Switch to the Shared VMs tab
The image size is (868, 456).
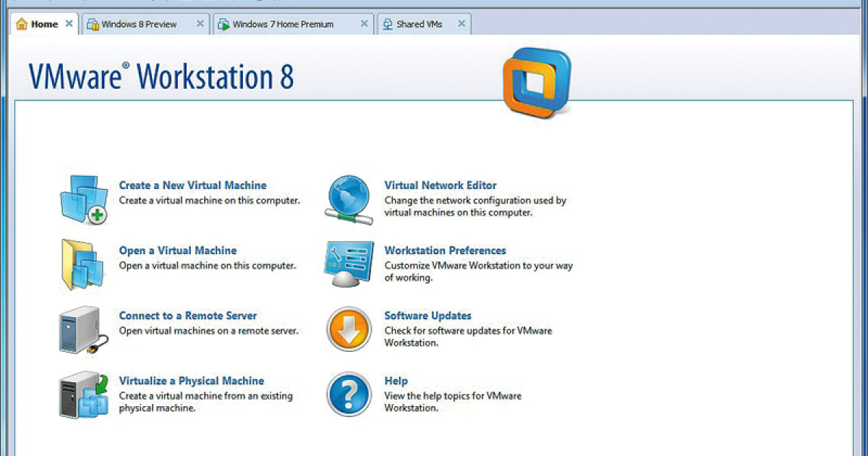[x=425, y=24]
